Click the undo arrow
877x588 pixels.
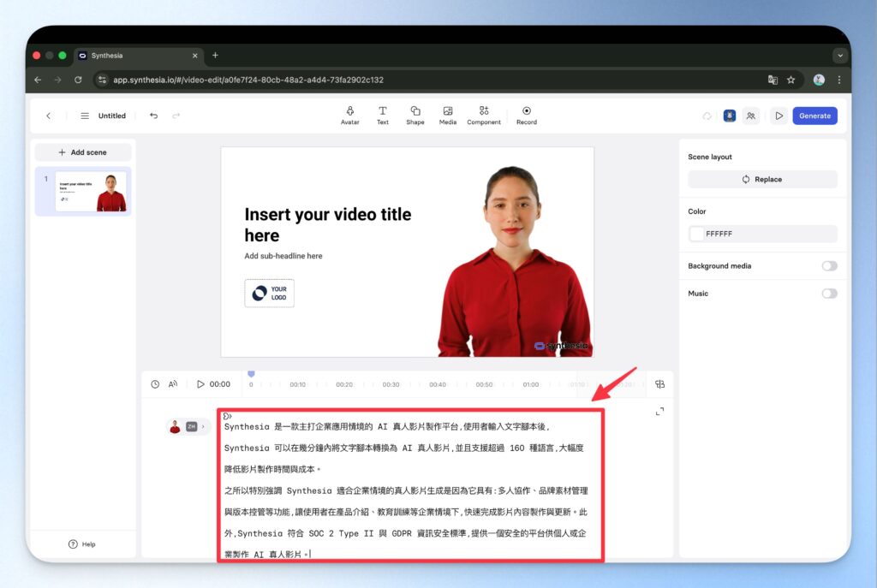(x=153, y=116)
